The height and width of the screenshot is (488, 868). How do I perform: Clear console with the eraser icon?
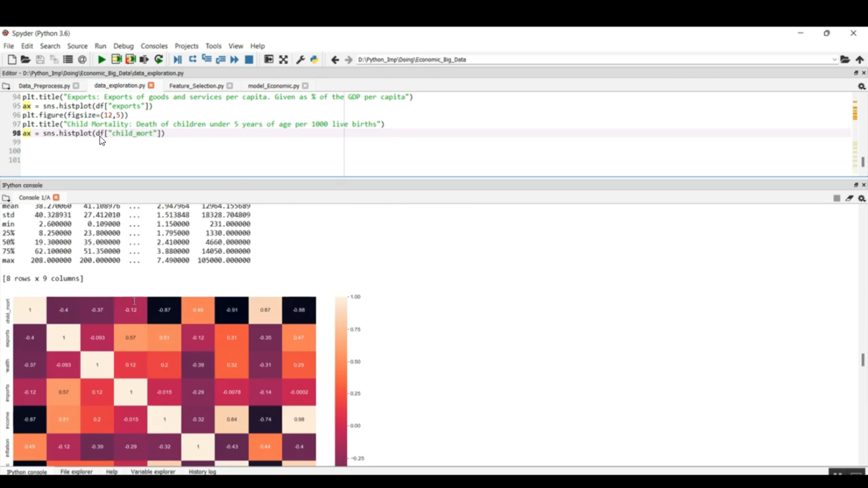[x=849, y=198]
